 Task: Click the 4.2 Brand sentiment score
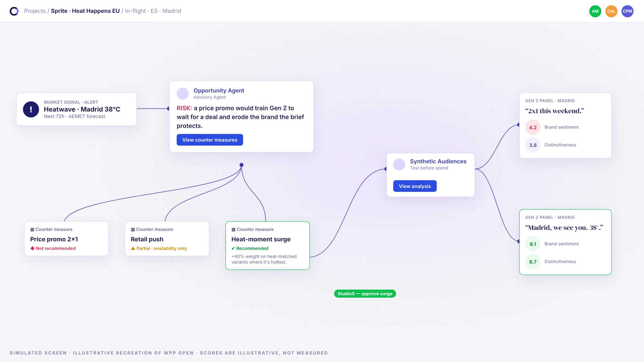point(533,127)
